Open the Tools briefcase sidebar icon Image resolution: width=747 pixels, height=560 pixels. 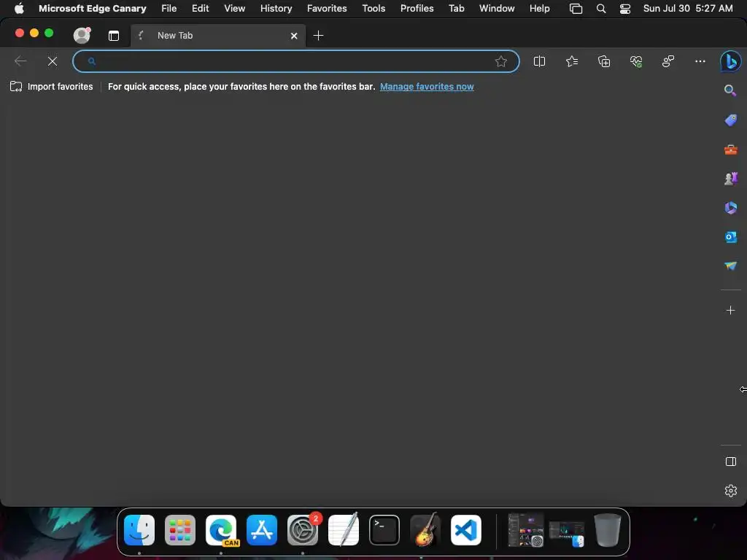click(x=730, y=150)
